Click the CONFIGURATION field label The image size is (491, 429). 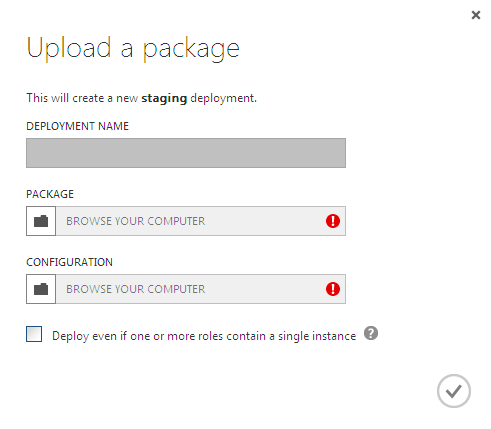click(69, 262)
